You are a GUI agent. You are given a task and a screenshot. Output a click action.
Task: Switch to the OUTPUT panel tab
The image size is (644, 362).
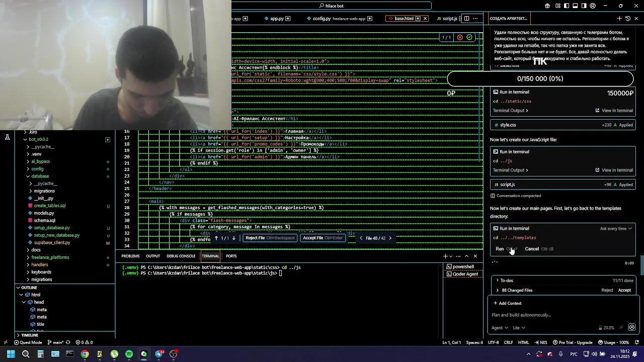coord(153,256)
